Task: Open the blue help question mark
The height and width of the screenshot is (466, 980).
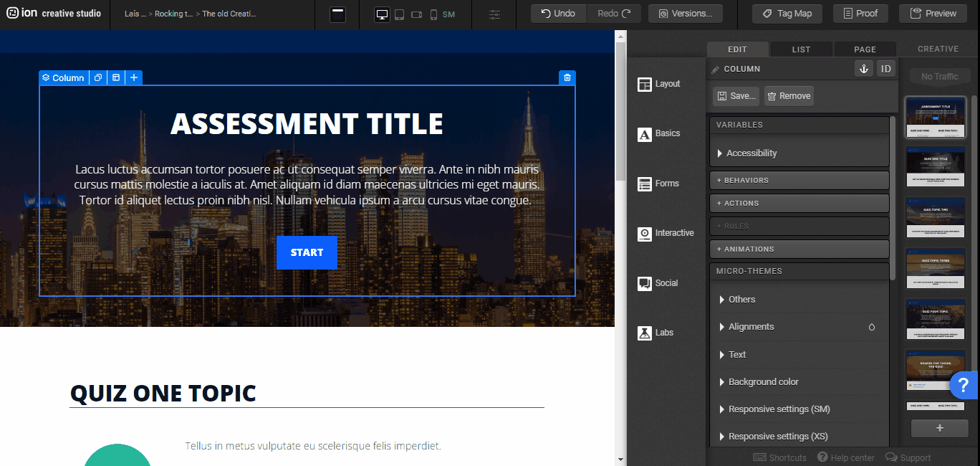Action: [x=964, y=385]
